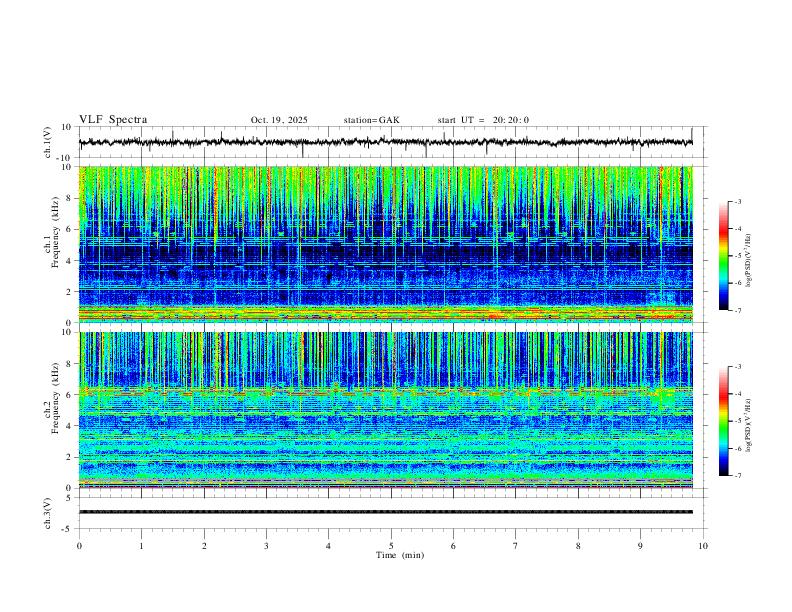Click the '-6' label on ch.2 color bar
Image resolution: width=792 pixels, height=612 pixels.
[738, 448]
